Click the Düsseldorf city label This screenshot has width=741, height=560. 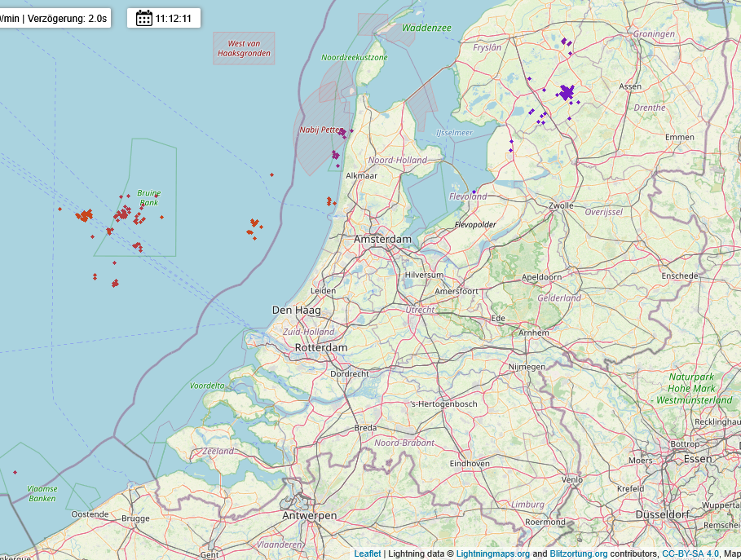[x=663, y=514]
